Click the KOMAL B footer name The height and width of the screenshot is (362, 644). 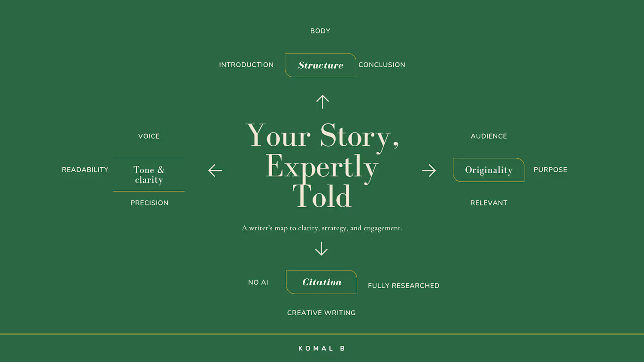322,348
